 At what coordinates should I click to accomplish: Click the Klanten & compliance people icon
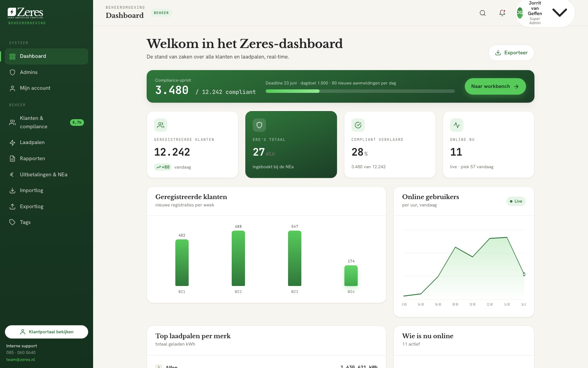[13, 122]
